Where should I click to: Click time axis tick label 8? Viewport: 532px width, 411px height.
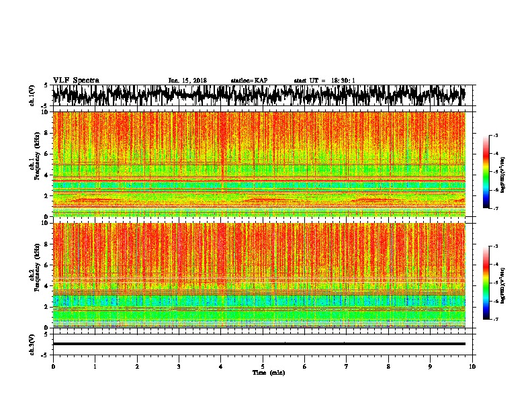pos(388,367)
